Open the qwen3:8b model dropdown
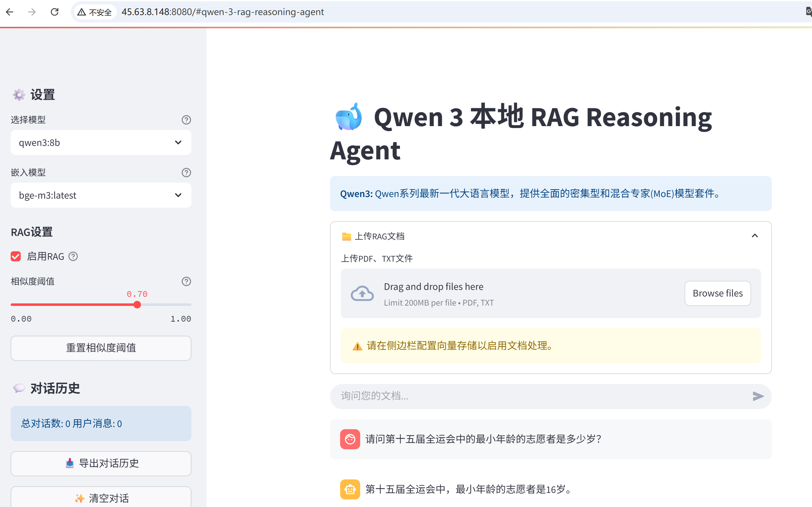Image resolution: width=812 pixels, height=507 pixels. click(x=101, y=142)
